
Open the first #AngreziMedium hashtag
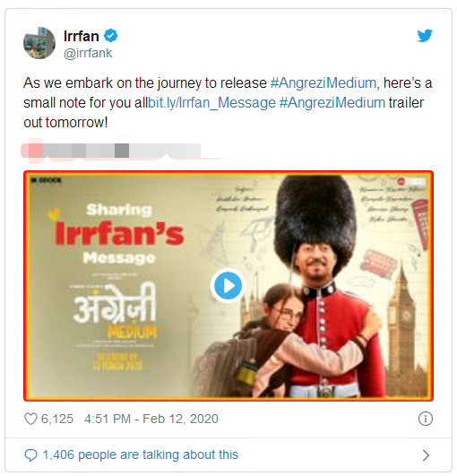[x=323, y=82]
